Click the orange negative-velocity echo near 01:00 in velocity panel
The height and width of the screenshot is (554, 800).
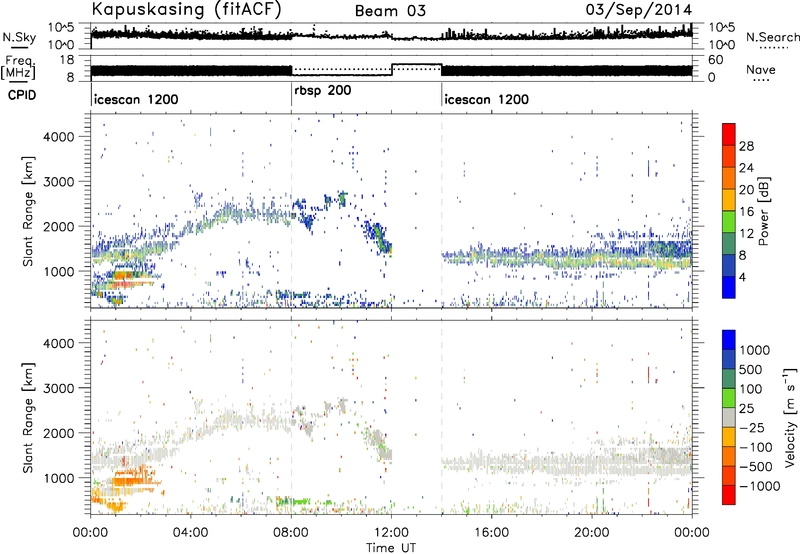[130, 480]
